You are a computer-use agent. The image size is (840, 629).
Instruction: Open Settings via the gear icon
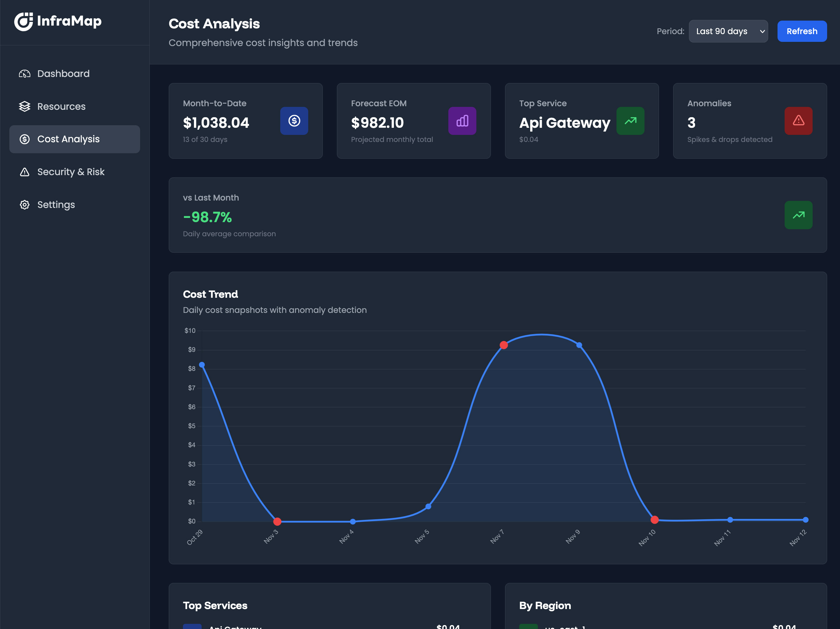pyautogui.click(x=24, y=205)
